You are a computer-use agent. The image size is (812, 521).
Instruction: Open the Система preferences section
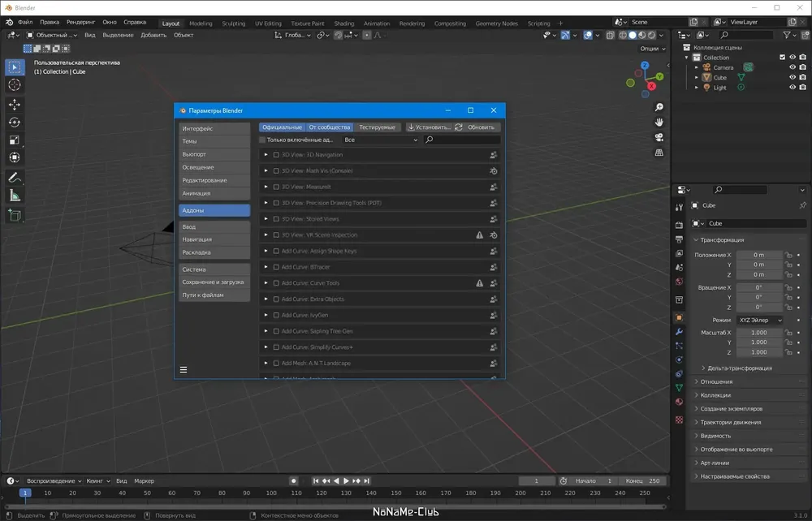pos(214,269)
